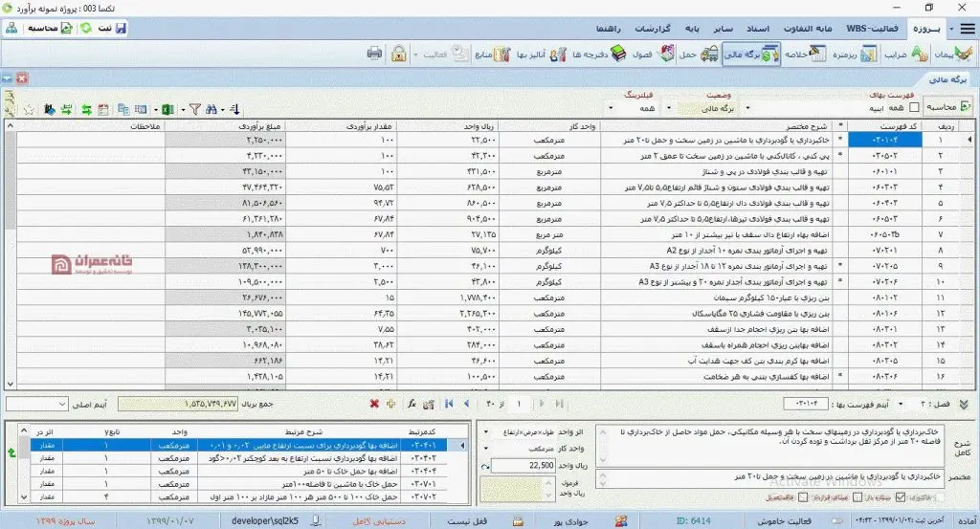Click the binoculars search icon
Image resolution: width=980 pixels, height=529 pixels.
[x=212, y=109]
